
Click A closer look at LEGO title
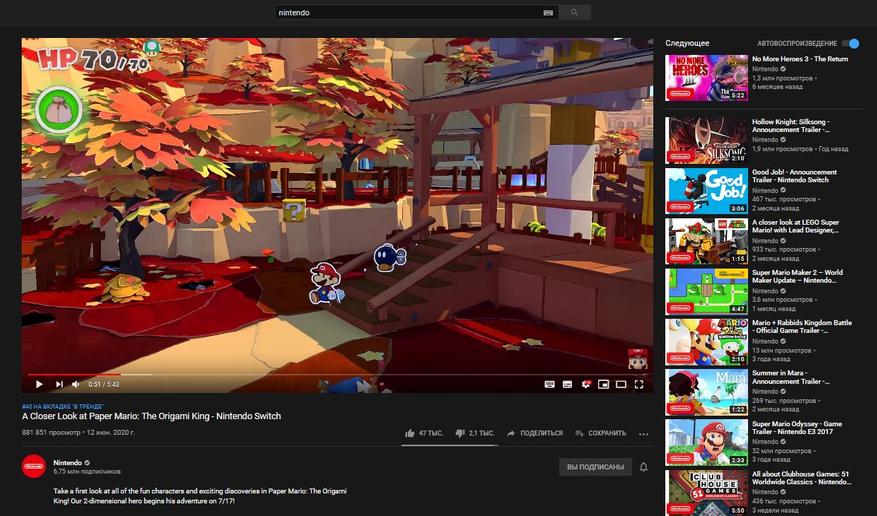(796, 226)
